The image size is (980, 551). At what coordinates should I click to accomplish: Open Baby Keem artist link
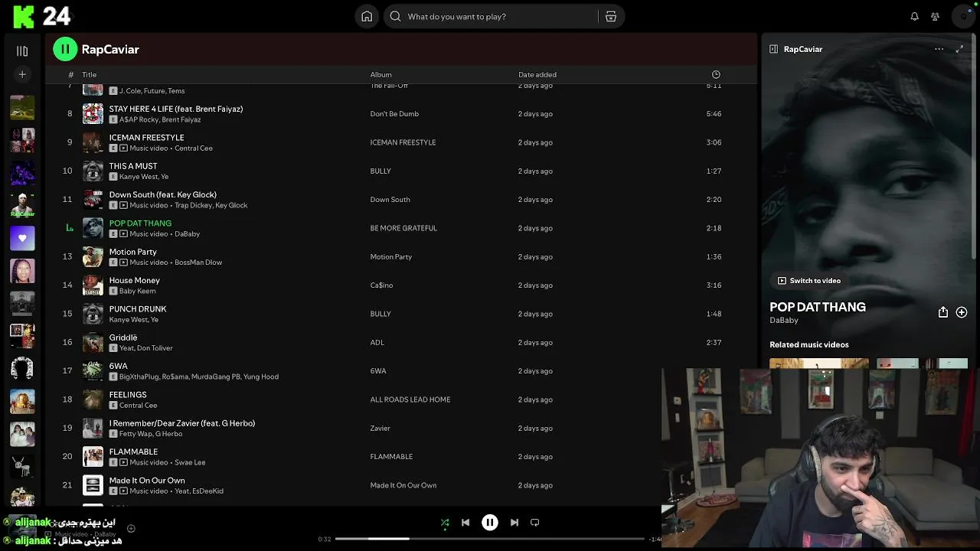pyautogui.click(x=137, y=291)
